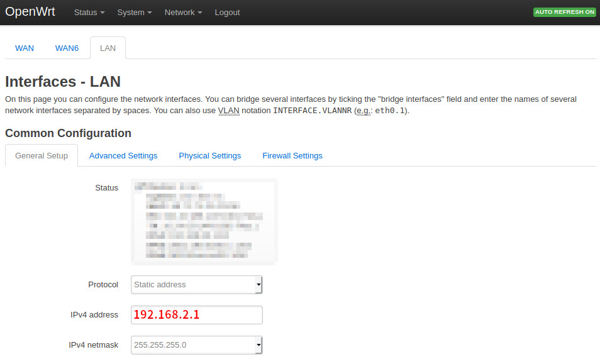
Task: Toggle the Auto Refresh On badge
Action: click(564, 12)
